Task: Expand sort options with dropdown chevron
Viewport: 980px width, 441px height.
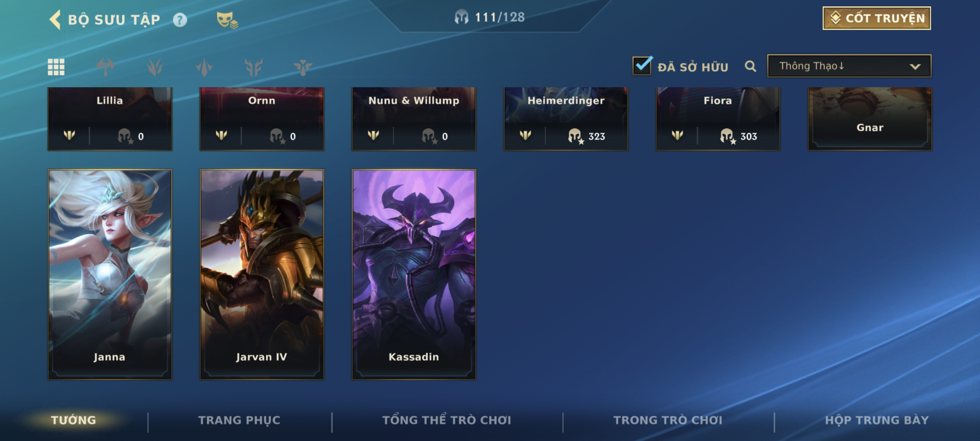Action: pos(915,66)
